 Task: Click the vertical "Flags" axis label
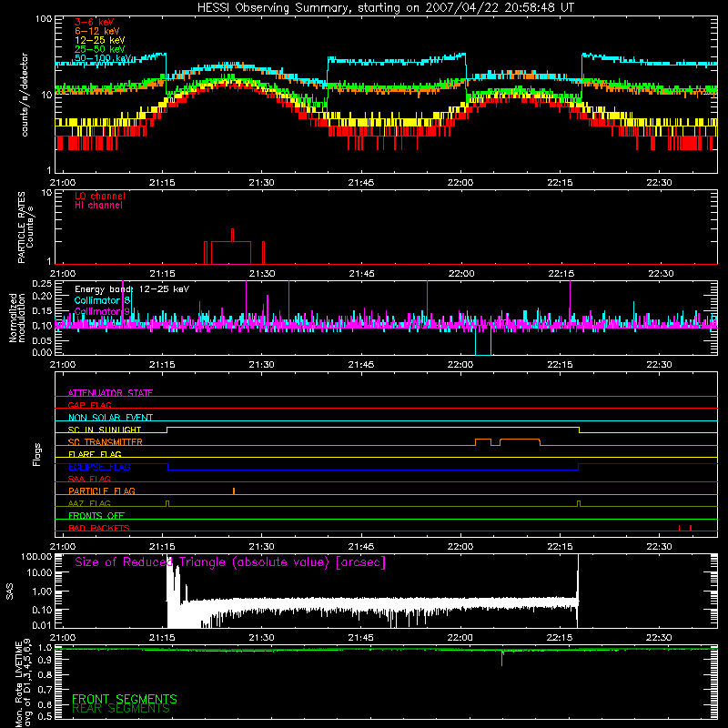[x=37, y=454]
